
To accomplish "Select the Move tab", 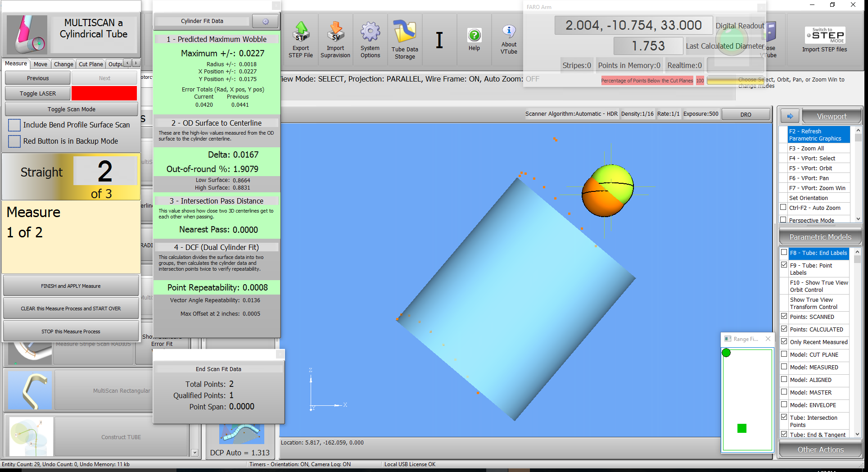I will (x=40, y=64).
